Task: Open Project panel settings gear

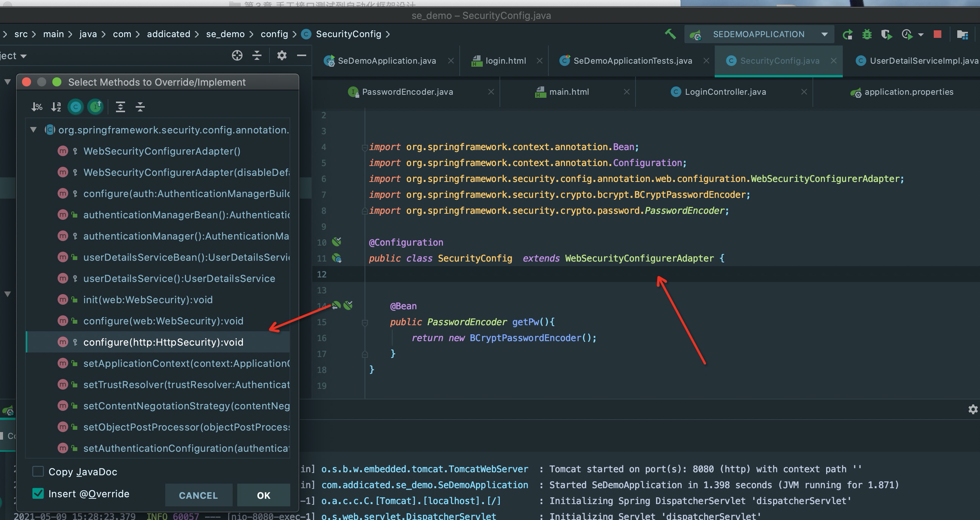Action: 282,56
